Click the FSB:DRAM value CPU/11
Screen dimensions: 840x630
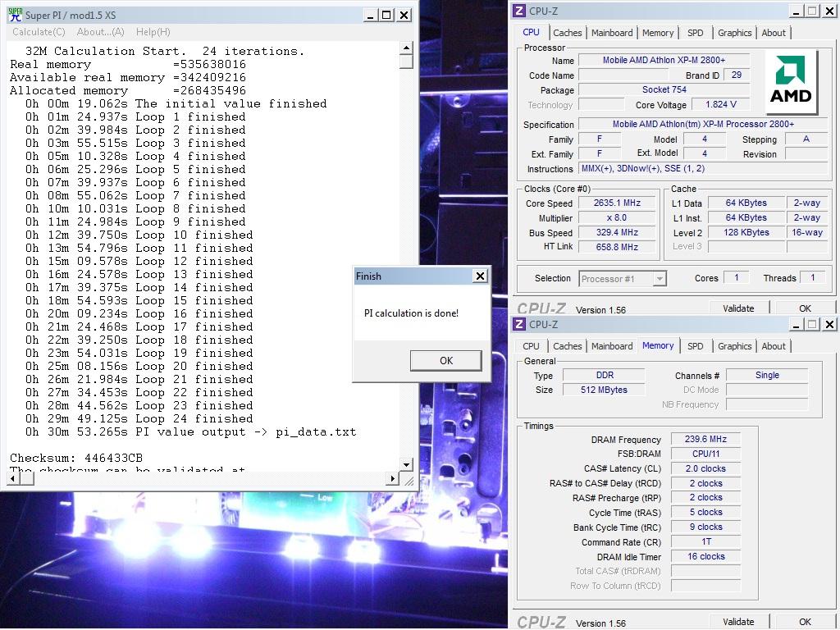click(705, 454)
